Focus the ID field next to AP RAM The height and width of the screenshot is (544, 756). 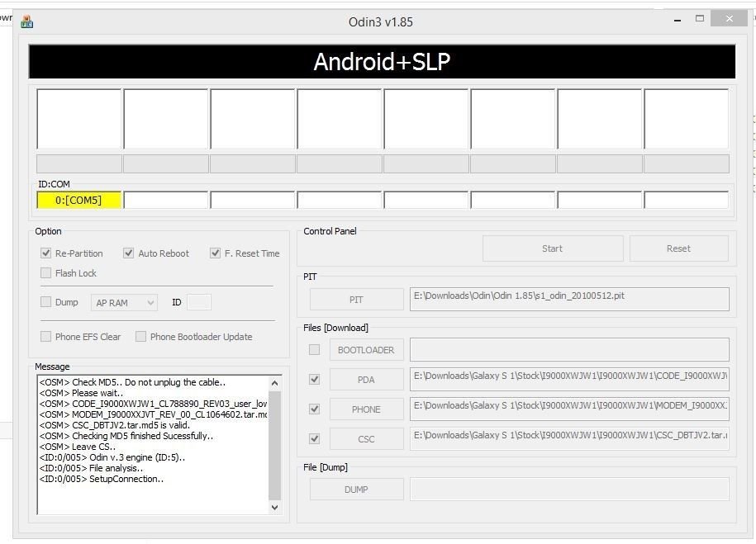[199, 303]
